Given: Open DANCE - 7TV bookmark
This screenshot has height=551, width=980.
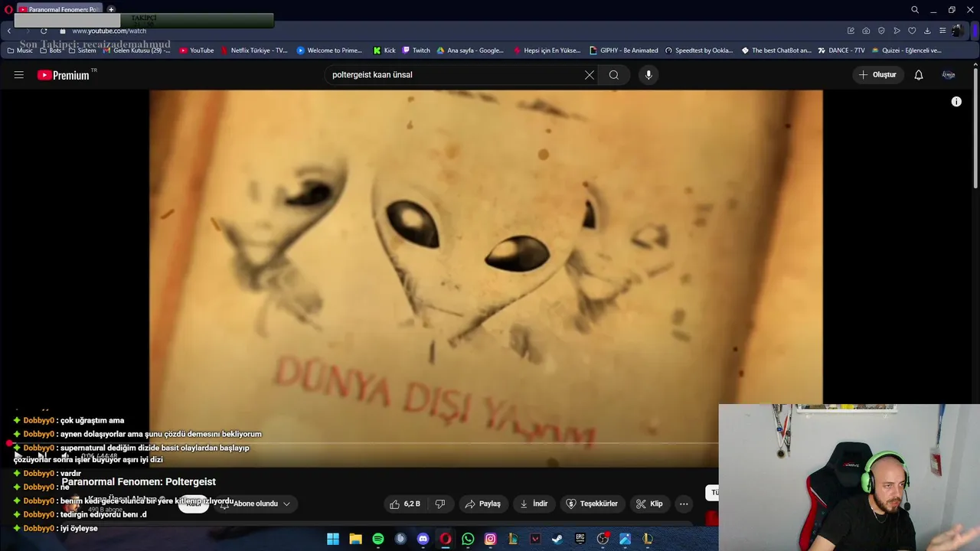Looking at the screenshot, I should 841,51.
